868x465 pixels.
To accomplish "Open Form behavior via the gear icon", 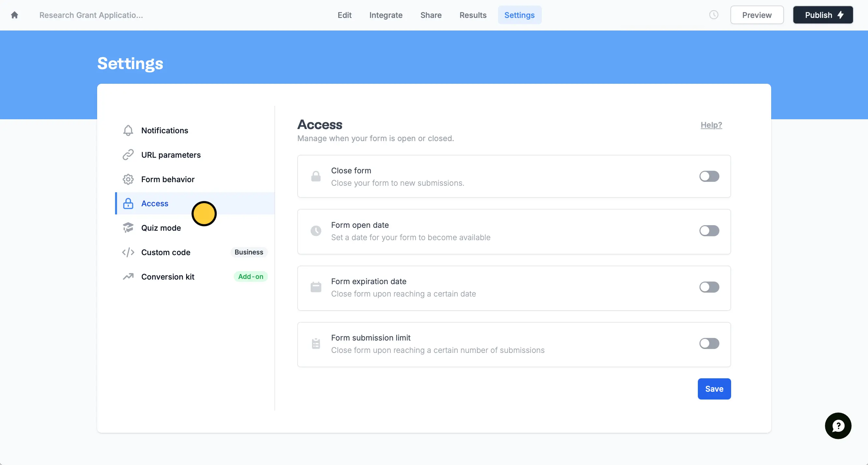I will pyautogui.click(x=128, y=179).
